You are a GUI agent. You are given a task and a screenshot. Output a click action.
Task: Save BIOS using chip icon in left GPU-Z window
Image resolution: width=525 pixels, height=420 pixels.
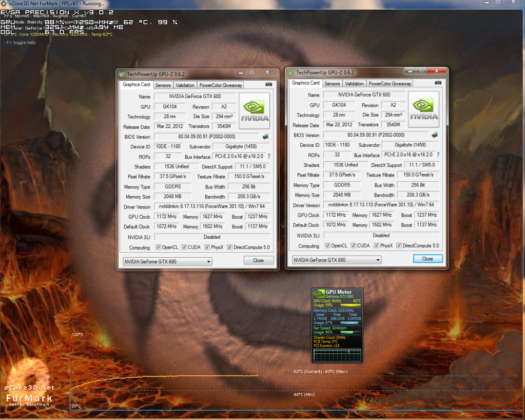click(x=265, y=136)
